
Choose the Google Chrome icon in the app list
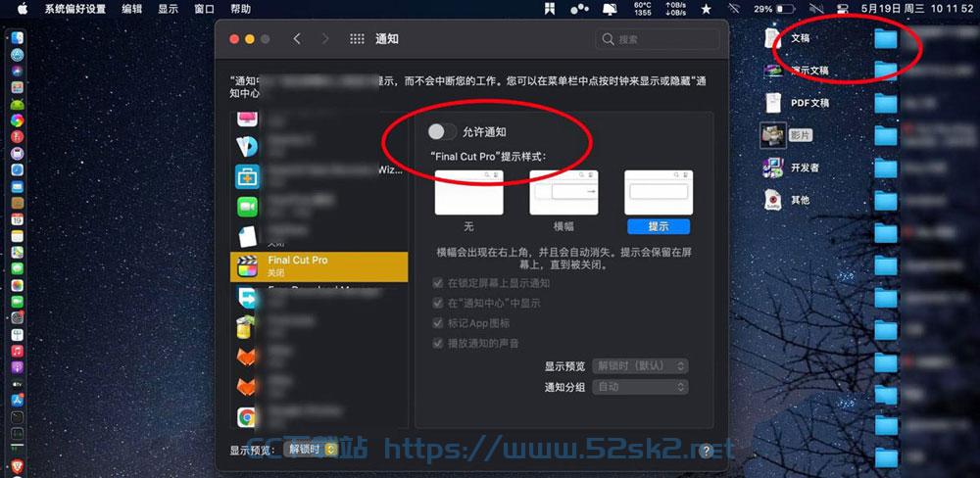tap(247, 416)
